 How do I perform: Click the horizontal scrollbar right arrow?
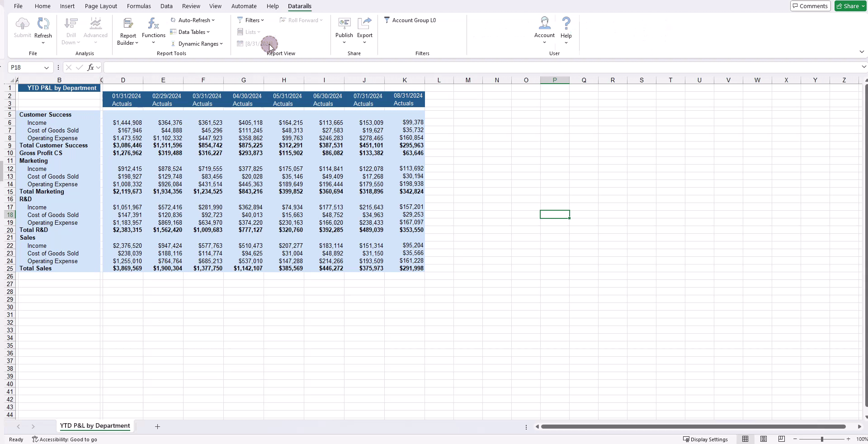tap(859, 426)
